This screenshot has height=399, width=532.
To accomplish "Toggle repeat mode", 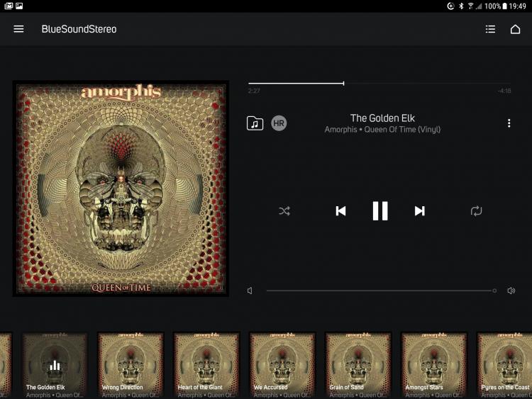I will pyautogui.click(x=476, y=211).
